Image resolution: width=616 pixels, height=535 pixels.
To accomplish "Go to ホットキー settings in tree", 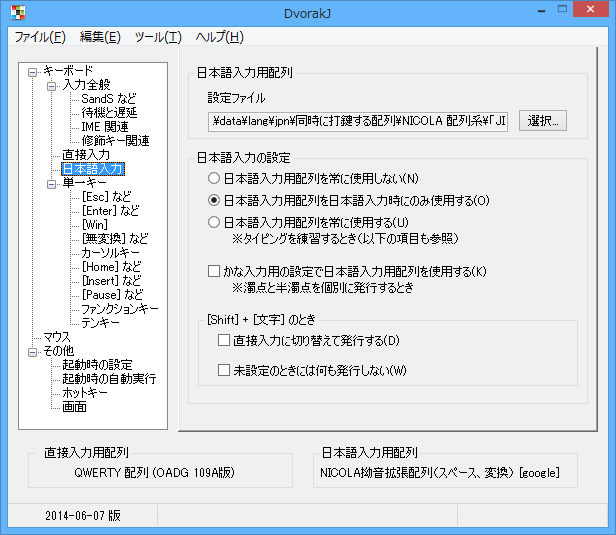I will coord(85,393).
